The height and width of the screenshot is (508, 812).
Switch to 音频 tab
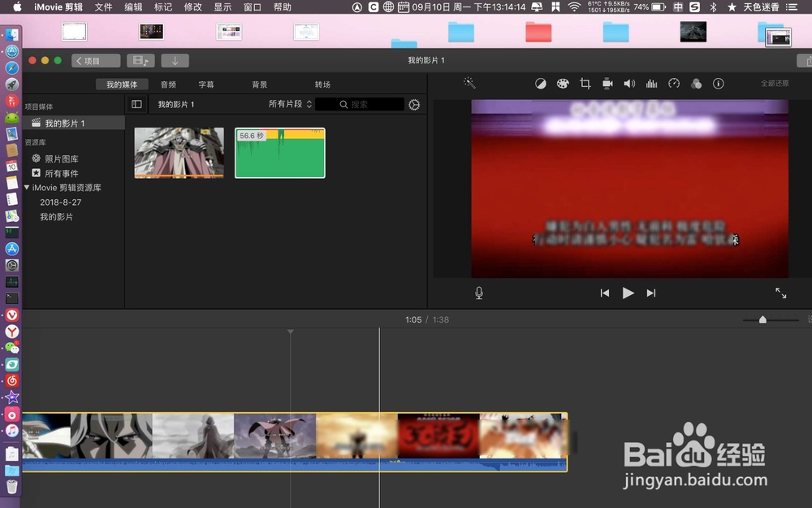(x=168, y=85)
